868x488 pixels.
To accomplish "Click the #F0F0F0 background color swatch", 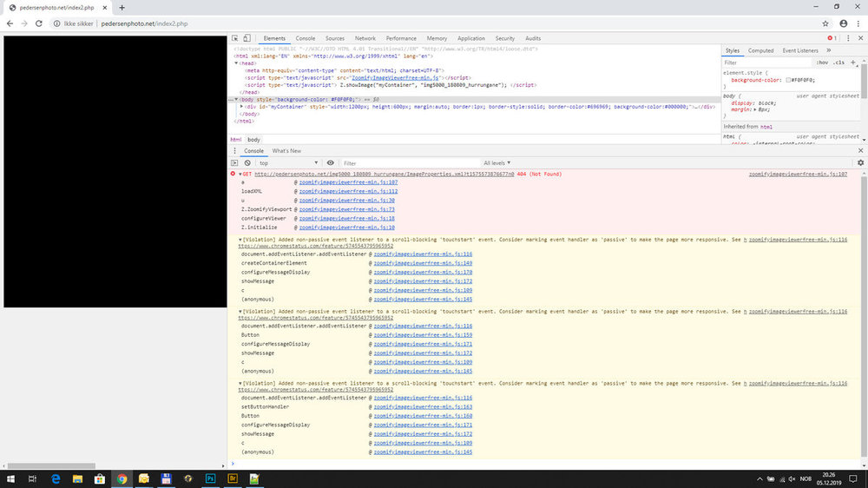I will 788,80.
